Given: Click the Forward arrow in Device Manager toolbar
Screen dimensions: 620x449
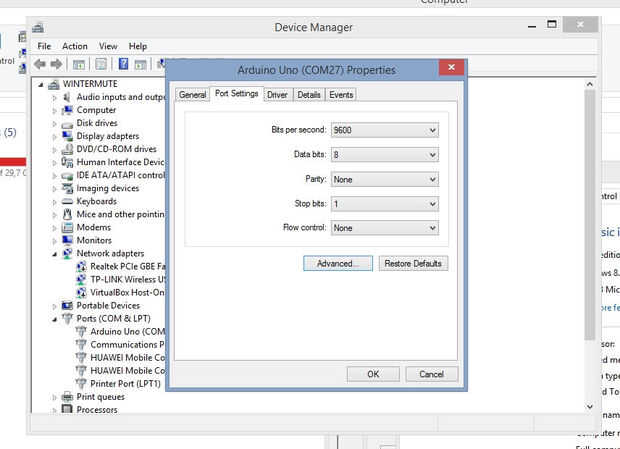Looking at the screenshot, I should pyautogui.click(x=56, y=64).
